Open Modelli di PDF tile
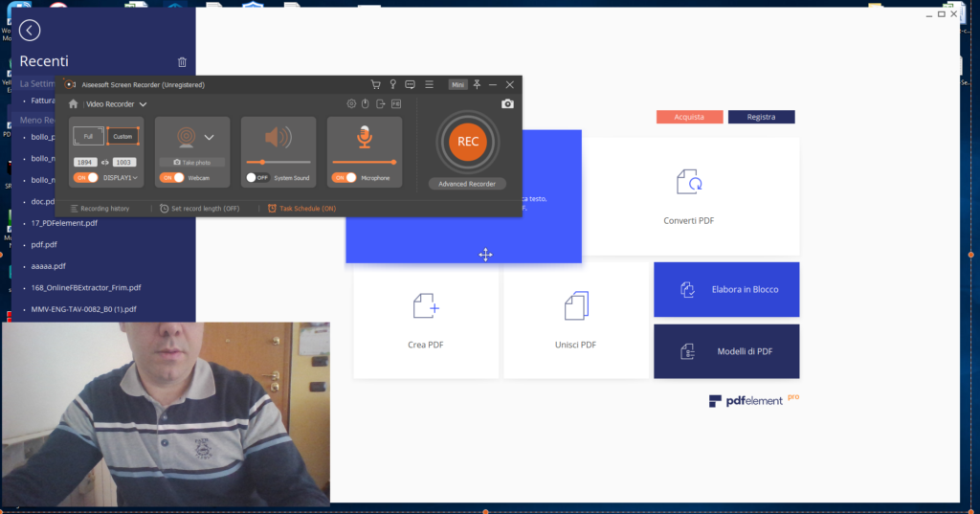The width and height of the screenshot is (980, 514). click(726, 351)
